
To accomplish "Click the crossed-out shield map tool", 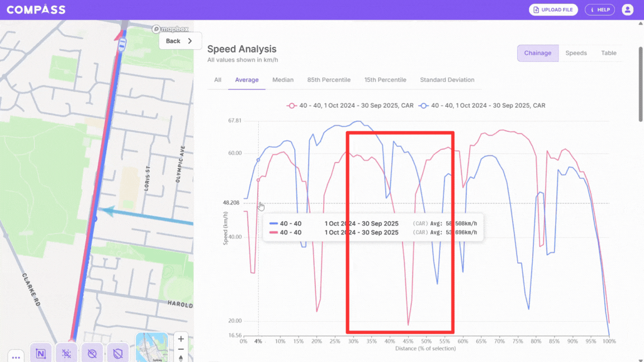I will click(117, 353).
